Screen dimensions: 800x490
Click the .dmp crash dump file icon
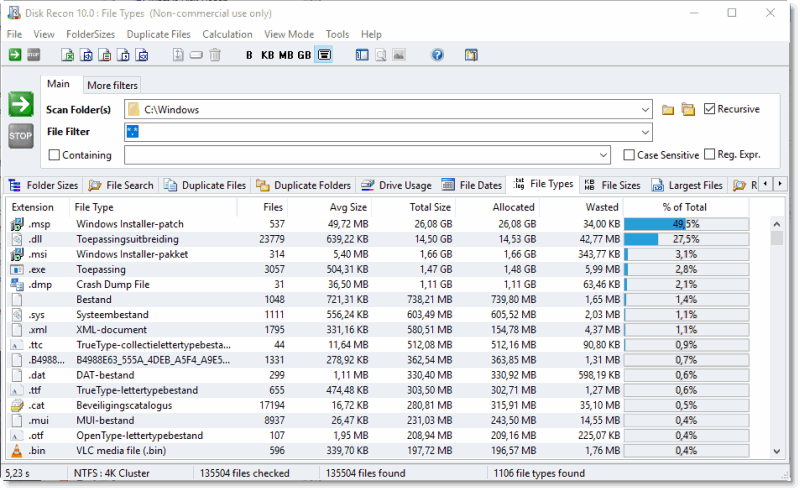[x=17, y=284]
